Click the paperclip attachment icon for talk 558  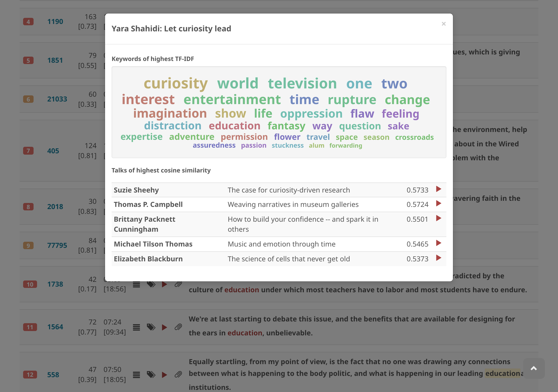tap(179, 375)
